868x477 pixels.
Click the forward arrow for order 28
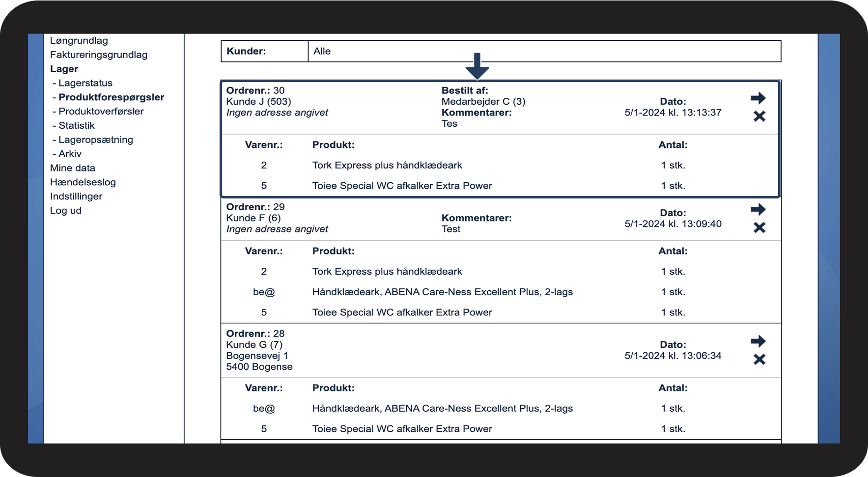[758, 341]
